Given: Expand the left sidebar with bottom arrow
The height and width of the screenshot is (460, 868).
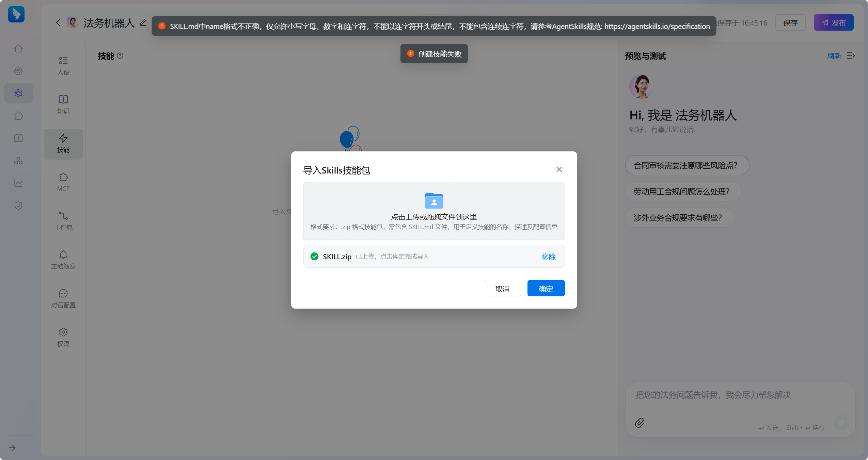Looking at the screenshot, I should click(x=13, y=448).
